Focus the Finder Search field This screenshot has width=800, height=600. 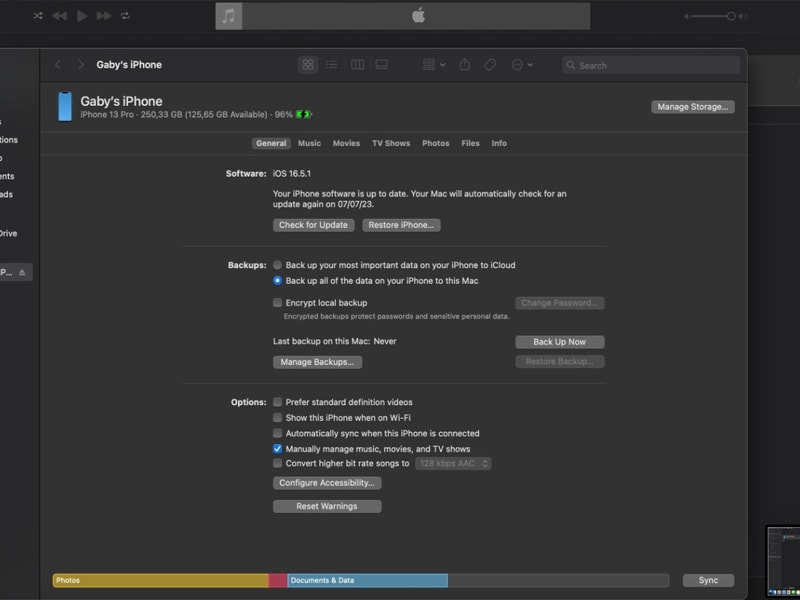tap(651, 65)
